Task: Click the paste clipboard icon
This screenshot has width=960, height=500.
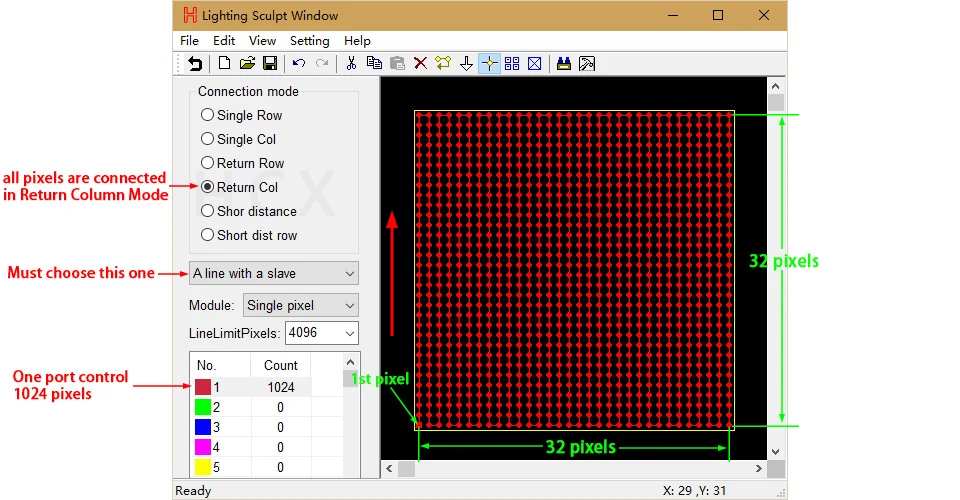Action: pyautogui.click(x=397, y=64)
